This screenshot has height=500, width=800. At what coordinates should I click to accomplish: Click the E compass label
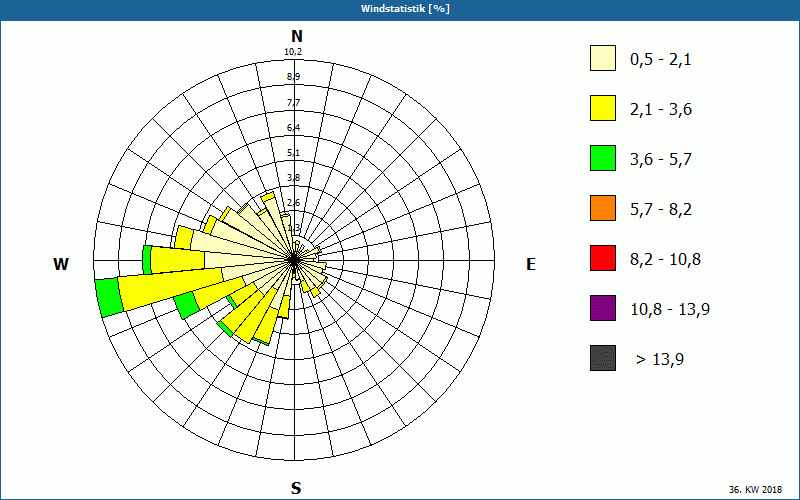[531, 264]
